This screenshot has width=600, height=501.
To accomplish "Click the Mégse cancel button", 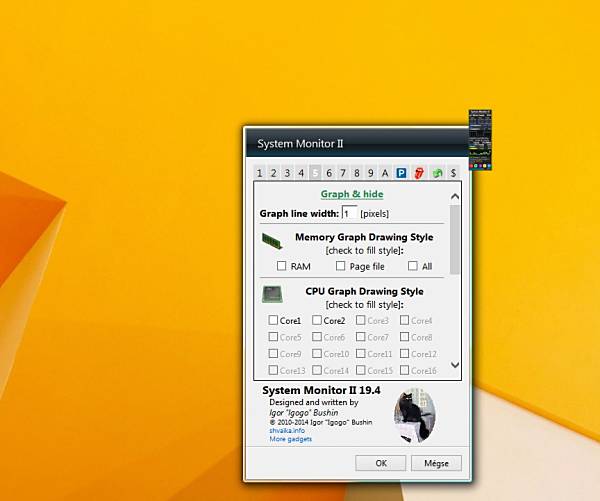I will [436, 463].
